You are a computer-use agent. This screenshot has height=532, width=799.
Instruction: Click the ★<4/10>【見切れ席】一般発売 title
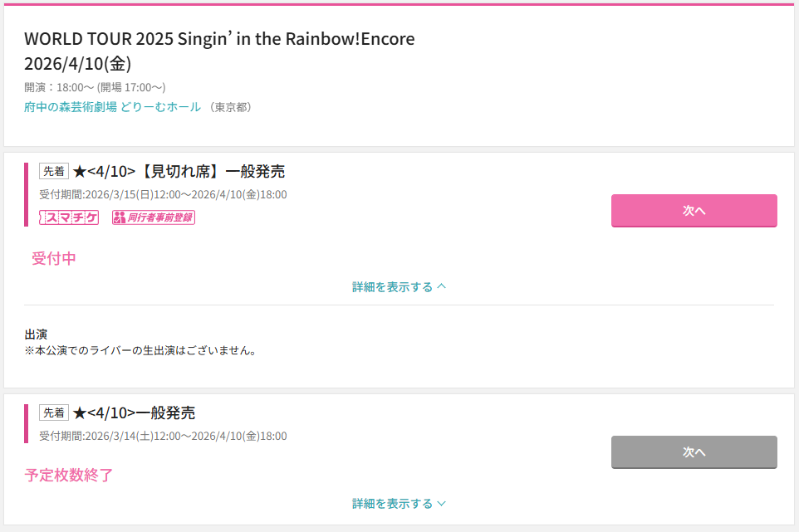179,172
